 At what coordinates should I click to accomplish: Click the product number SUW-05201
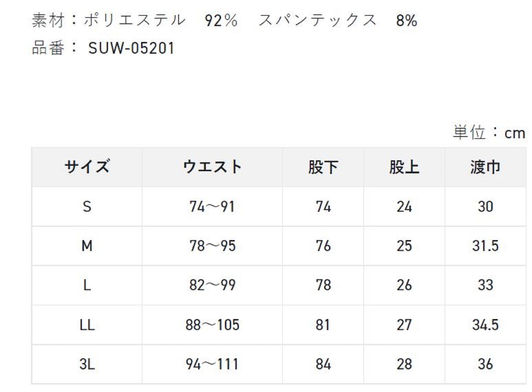pyautogui.click(x=131, y=48)
